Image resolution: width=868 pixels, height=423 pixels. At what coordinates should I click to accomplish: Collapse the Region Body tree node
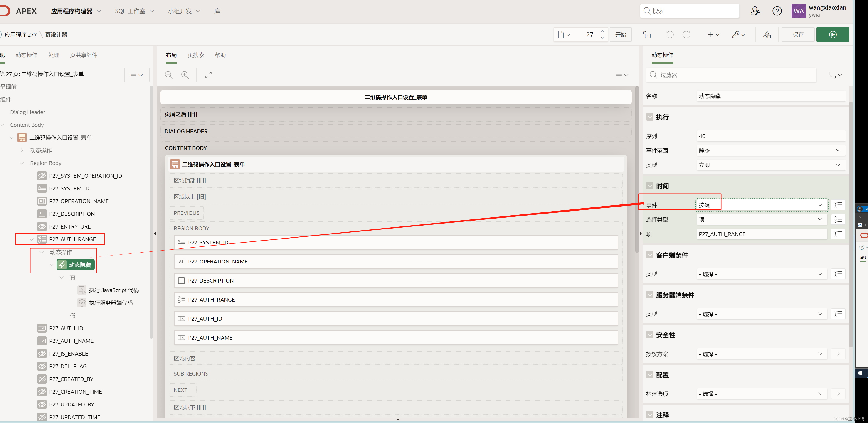22,163
